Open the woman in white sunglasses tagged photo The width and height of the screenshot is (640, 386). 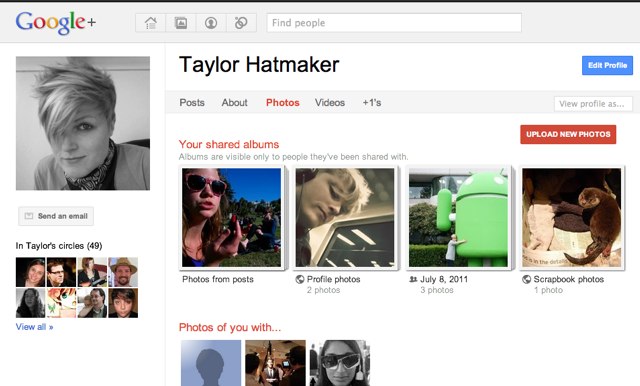point(340,363)
